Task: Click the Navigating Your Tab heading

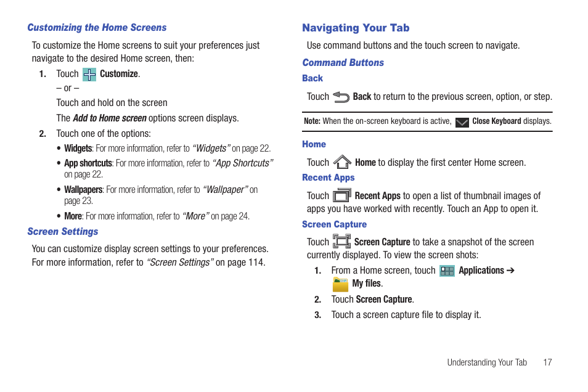Action: tap(356, 28)
